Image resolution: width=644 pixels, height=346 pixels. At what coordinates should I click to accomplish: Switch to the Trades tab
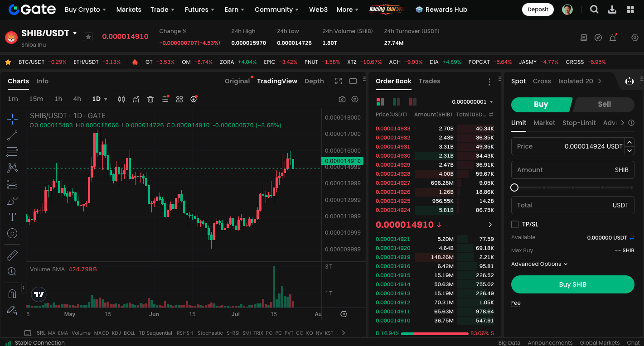(x=429, y=81)
